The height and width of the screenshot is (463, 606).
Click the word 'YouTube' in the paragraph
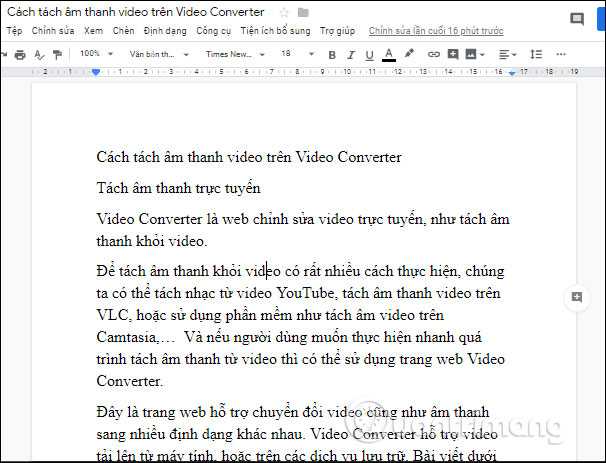tap(305, 293)
